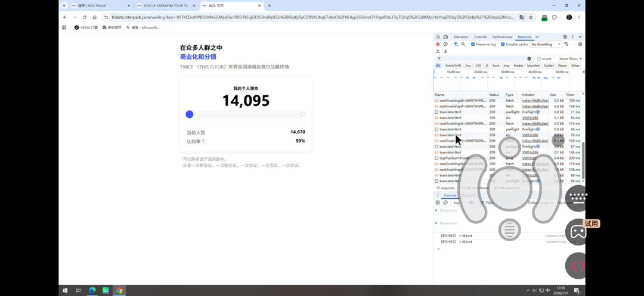Clear the console in the drawer
This screenshot has width=644, height=296.
click(445, 202)
